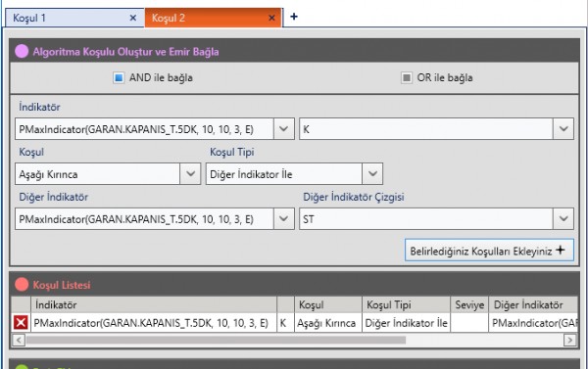Click the Koşul Tipi column header in list

tap(406, 304)
